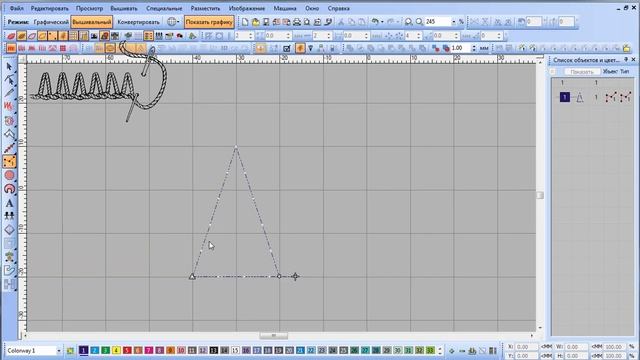Select the two-figures motif tool
The width and height of the screenshot is (640, 360).
(9, 216)
